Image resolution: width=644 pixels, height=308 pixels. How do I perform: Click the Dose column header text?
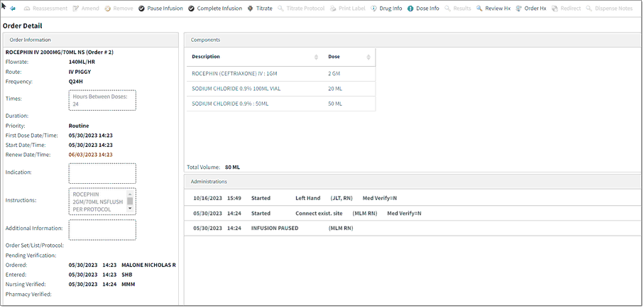click(x=334, y=57)
